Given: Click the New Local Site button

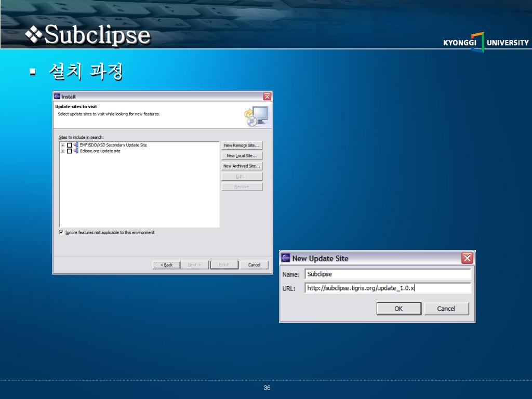Looking at the screenshot, I should click(242, 156).
